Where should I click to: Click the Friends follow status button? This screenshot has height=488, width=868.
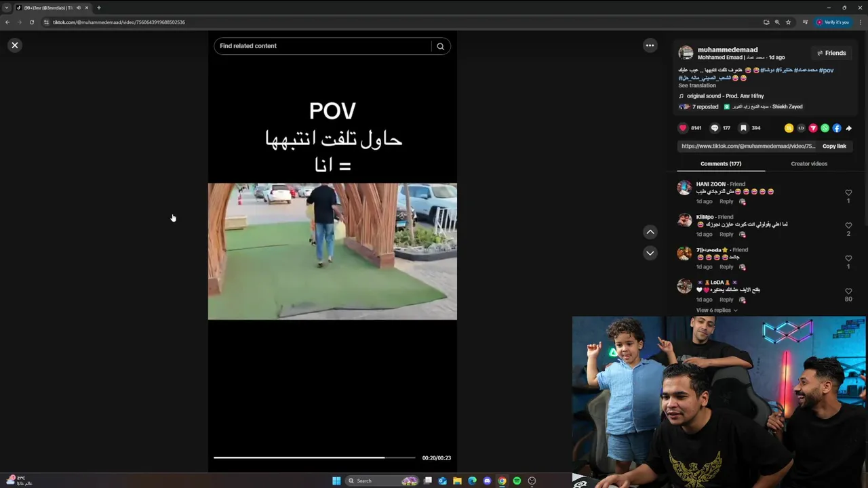point(831,53)
